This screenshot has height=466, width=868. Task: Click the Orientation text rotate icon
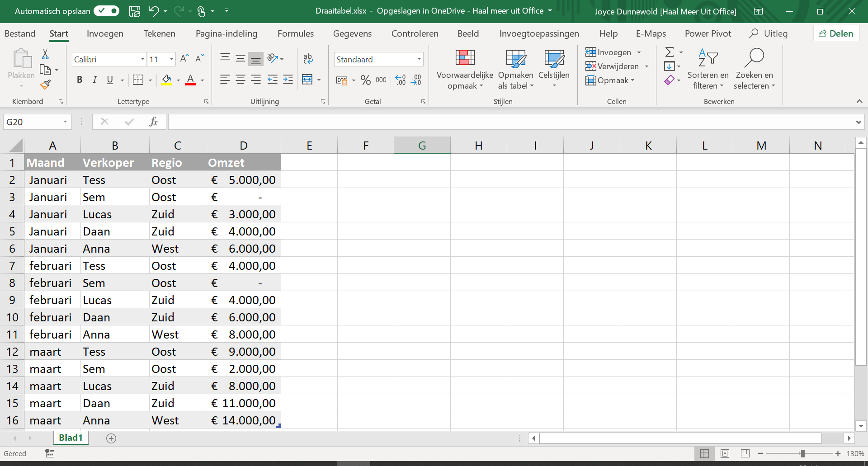coord(273,58)
